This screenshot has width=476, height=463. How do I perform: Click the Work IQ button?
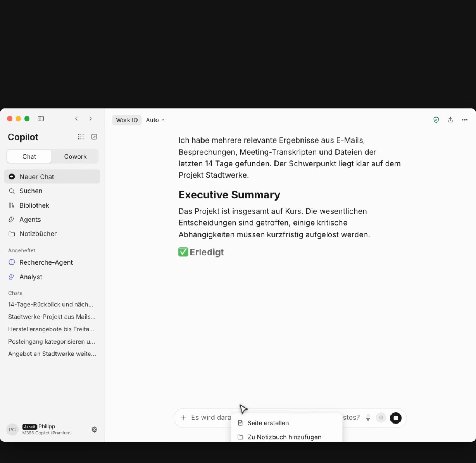[x=127, y=120]
